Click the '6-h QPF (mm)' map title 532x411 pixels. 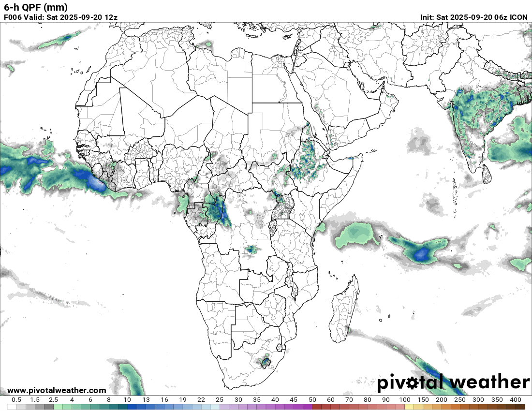[x=36, y=7]
